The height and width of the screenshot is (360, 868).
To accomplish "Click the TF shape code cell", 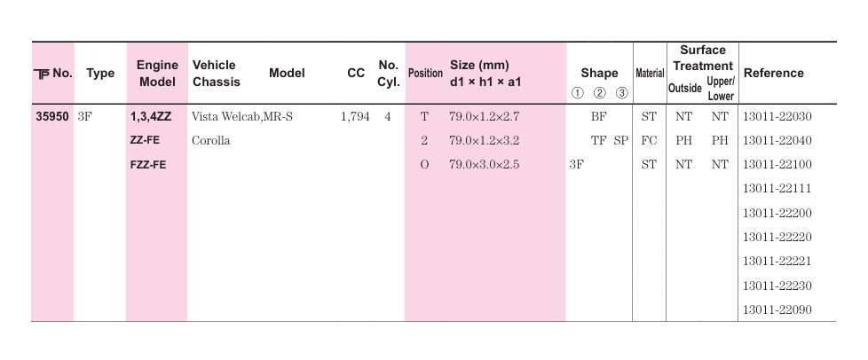I will click(x=598, y=140).
